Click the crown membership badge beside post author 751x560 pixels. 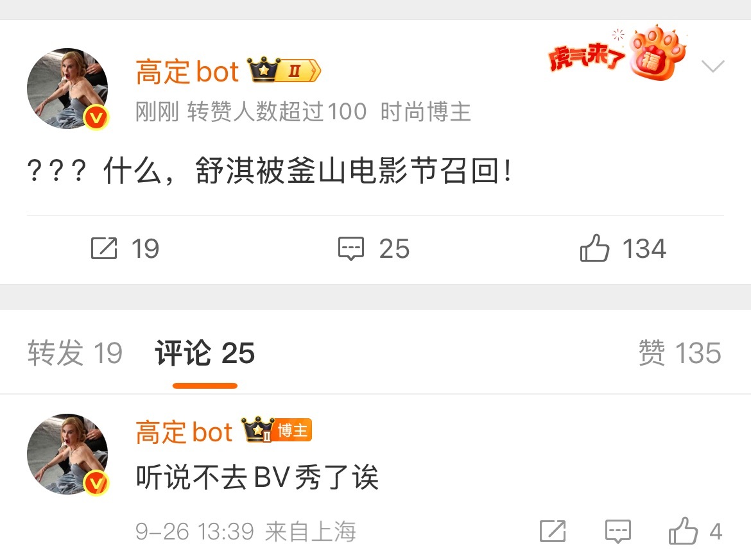click(284, 71)
